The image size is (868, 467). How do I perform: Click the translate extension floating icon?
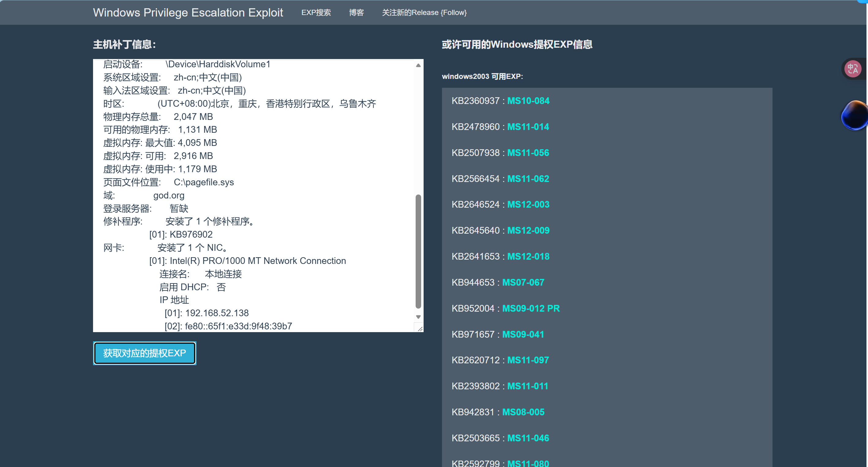click(852, 69)
